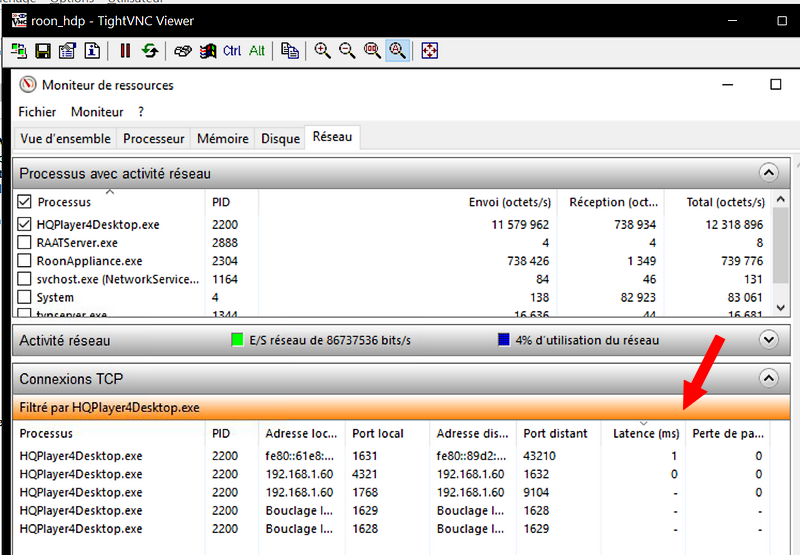Check the svchost.exe NetworkService checkbox

tap(24, 279)
